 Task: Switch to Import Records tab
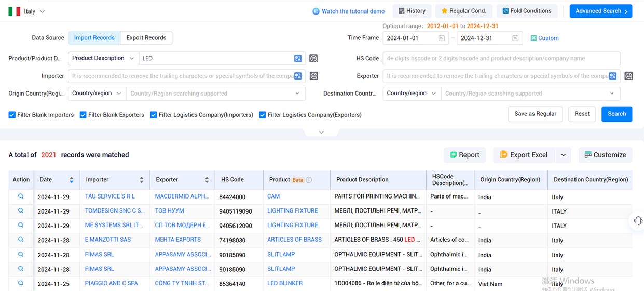coord(94,38)
